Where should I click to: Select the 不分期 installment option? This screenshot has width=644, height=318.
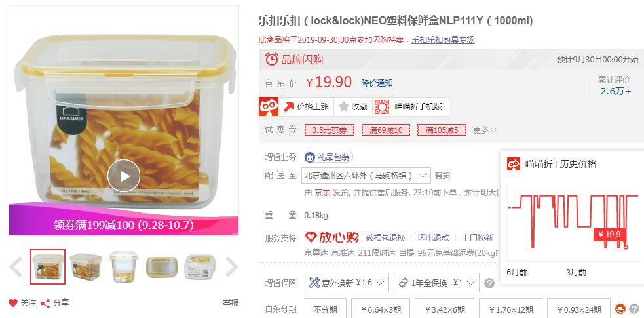[x=326, y=309]
